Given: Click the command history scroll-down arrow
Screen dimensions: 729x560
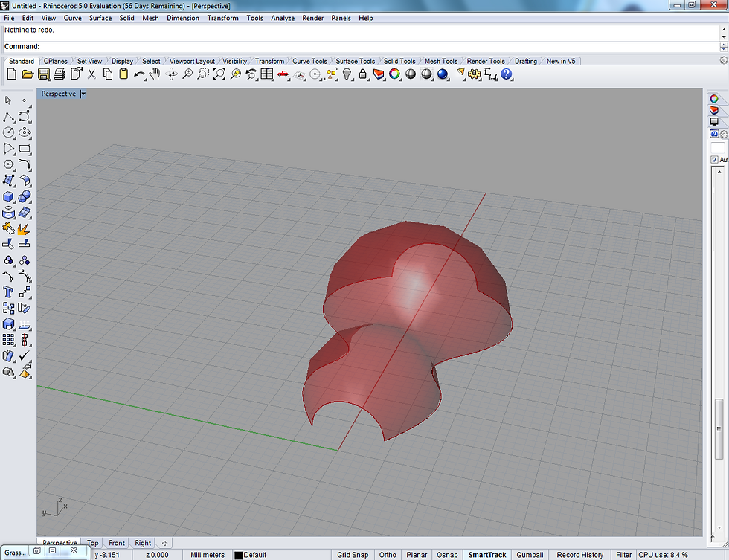Looking at the screenshot, I should (x=723, y=36).
